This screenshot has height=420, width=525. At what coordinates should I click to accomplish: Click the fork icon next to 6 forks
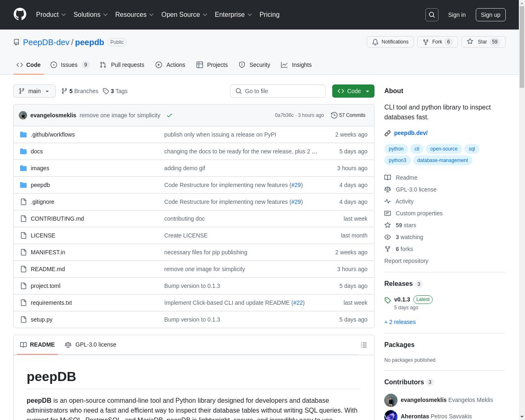tap(388, 249)
